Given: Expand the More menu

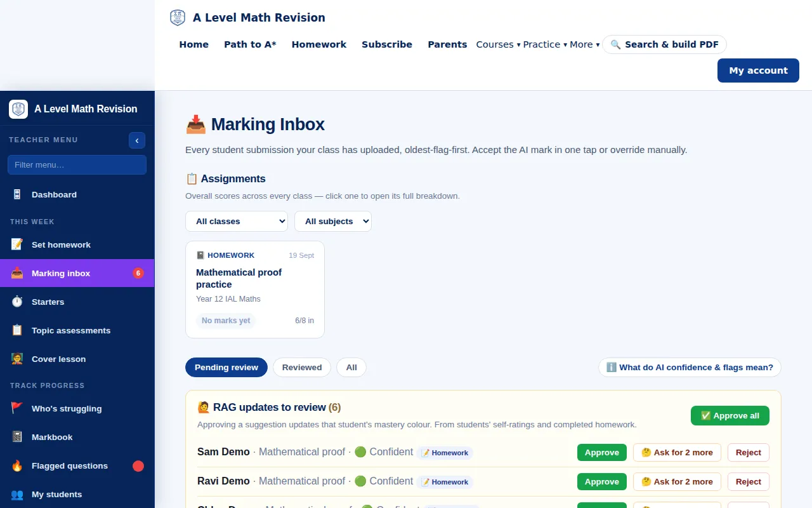Looking at the screenshot, I should [584, 44].
